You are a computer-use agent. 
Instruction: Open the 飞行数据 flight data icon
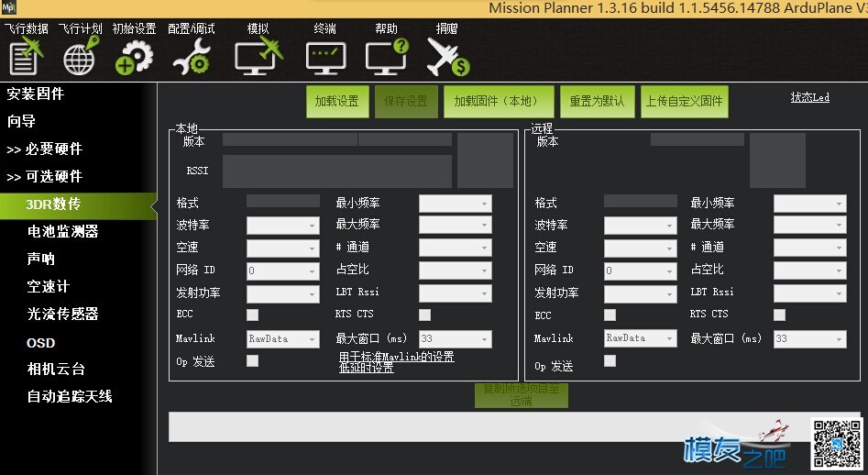point(26,56)
